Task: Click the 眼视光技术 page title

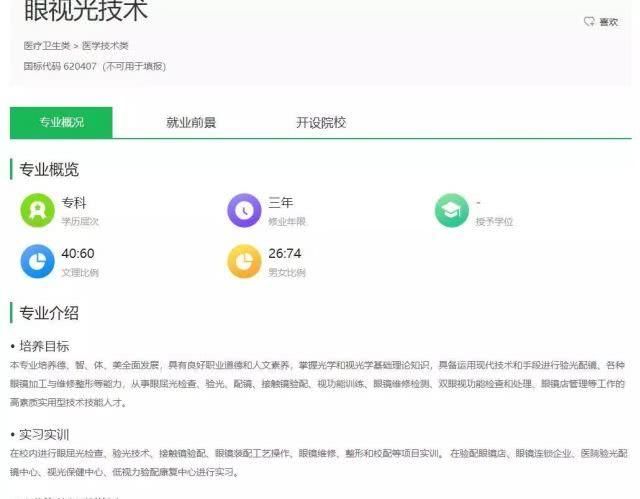Action: pos(86,10)
